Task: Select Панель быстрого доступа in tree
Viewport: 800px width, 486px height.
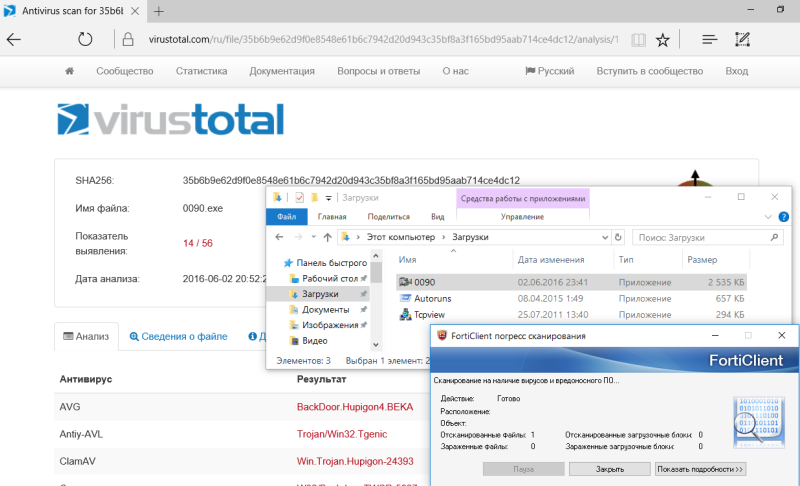Action: (x=327, y=263)
